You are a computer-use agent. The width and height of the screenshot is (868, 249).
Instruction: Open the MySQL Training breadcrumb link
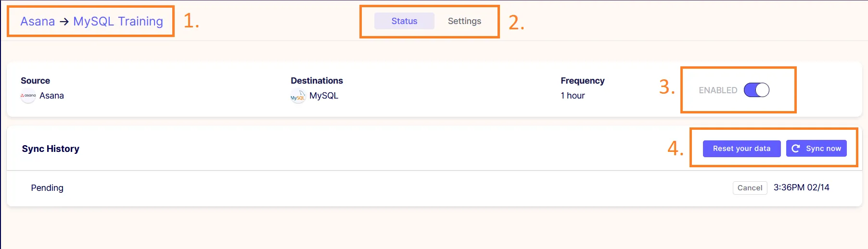[x=118, y=22]
